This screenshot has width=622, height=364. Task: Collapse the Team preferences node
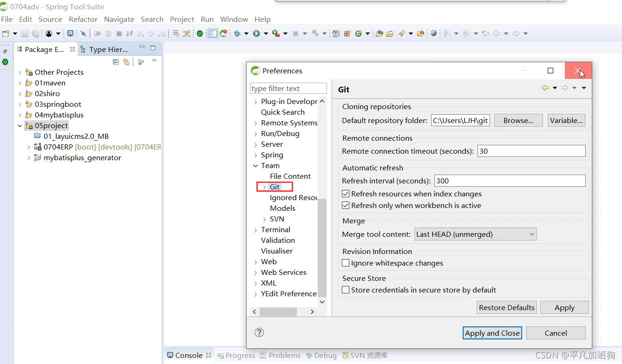point(255,166)
